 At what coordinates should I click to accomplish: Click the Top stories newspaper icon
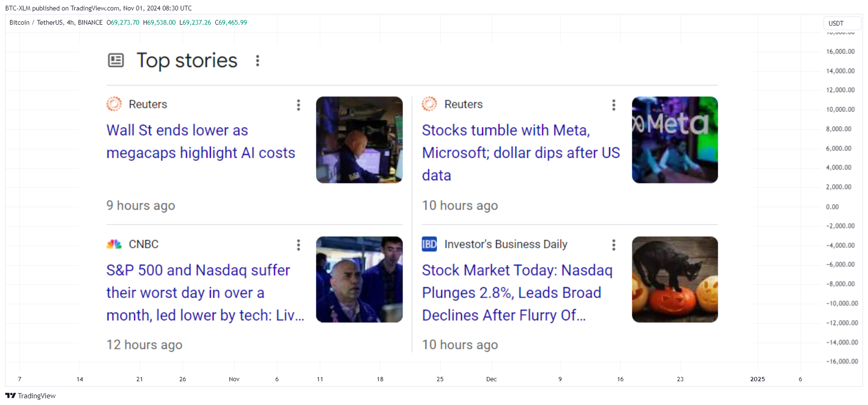click(x=116, y=60)
